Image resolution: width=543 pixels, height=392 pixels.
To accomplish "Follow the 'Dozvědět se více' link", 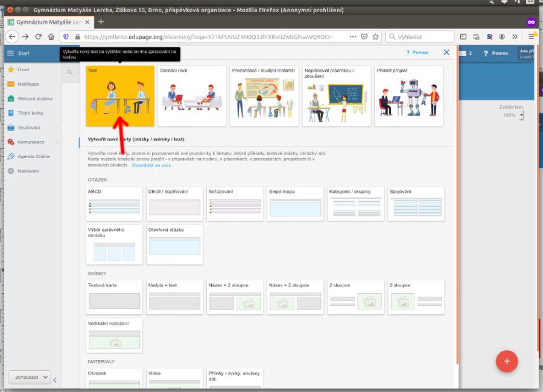I will click(x=151, y=165).
